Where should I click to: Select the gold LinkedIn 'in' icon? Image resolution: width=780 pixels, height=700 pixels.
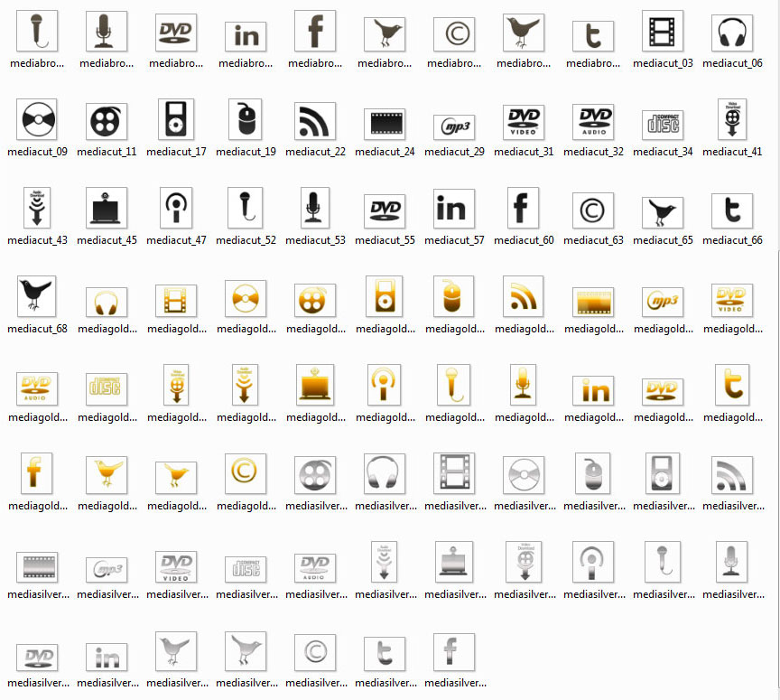point(593,391)
